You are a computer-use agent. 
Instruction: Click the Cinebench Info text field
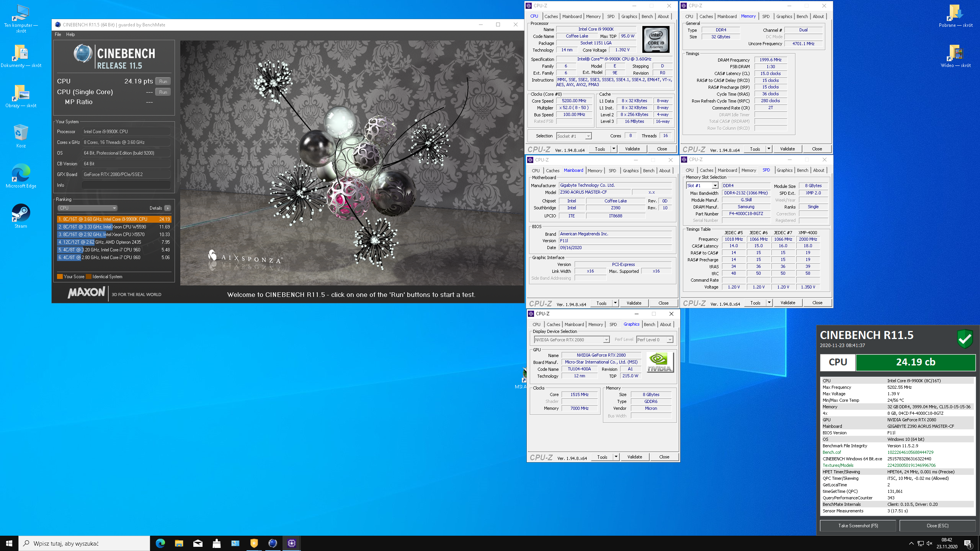[x=126, y=185]
